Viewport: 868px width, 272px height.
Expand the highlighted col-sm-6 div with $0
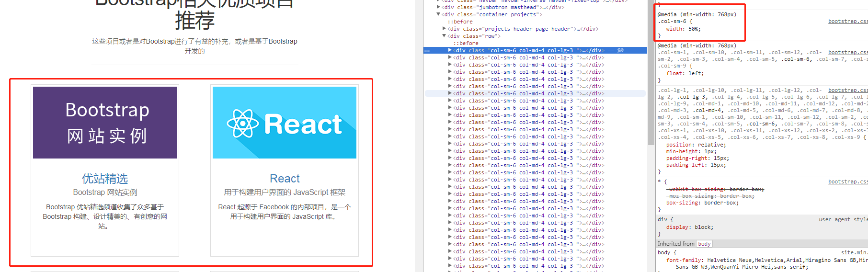point(450,50)
